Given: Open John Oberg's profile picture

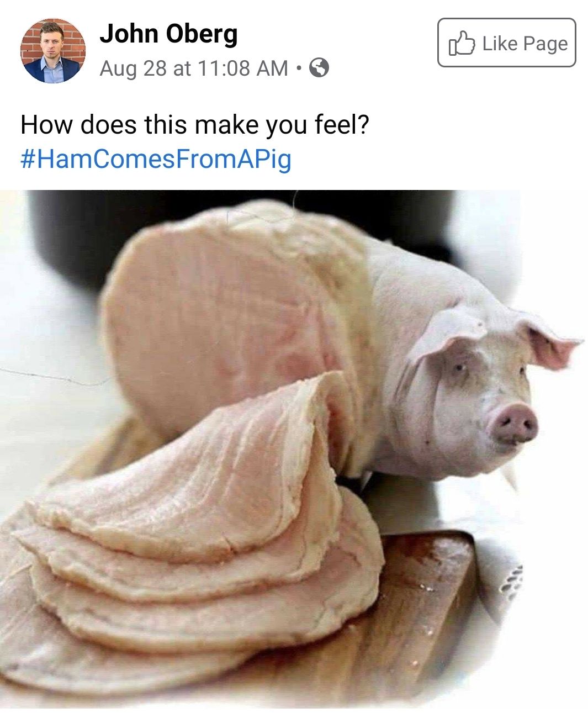Looking at the screenshot, I should click(53, 51).
